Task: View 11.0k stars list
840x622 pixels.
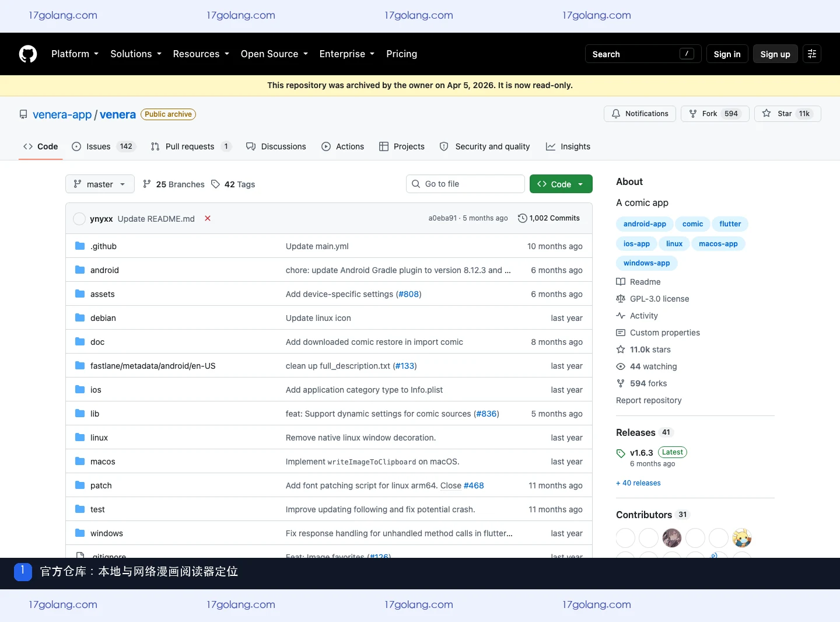Action: coord(643,350)
